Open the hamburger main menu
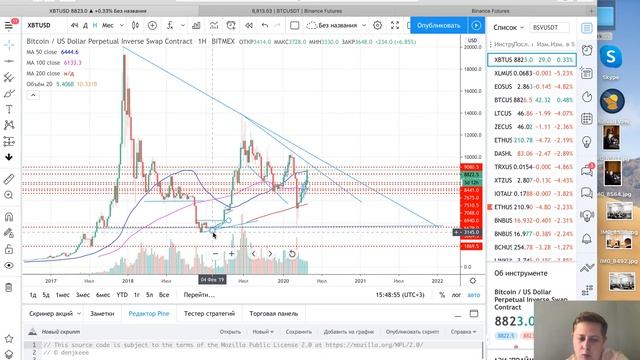Screen dimensions: 640x360 (x=9, y=26)
